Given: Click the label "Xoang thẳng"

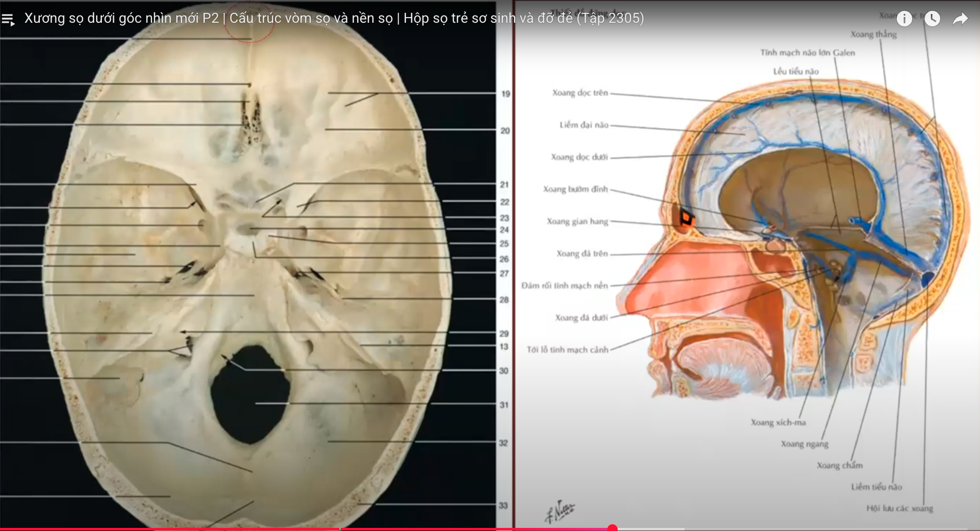Looking at the screenshot, I should click(873, 34).
